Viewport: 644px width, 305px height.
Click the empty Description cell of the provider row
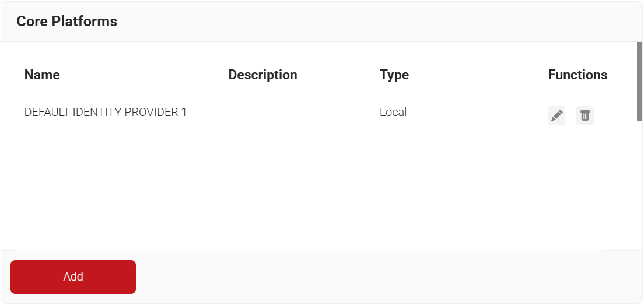click(292, 112)
